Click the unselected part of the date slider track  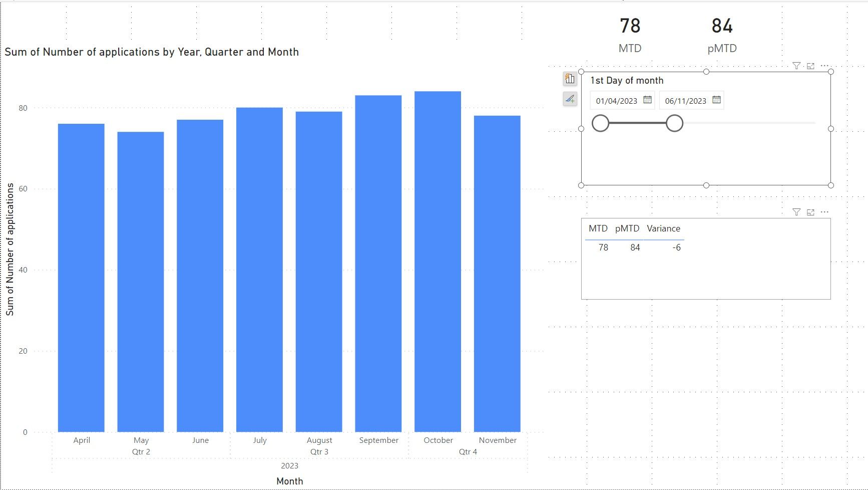coord(749,123)
